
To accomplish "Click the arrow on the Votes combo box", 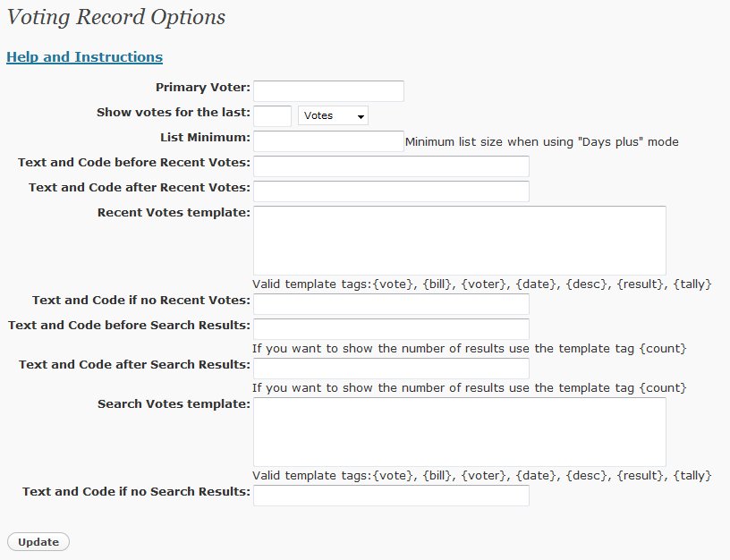I will pos(361,116).
